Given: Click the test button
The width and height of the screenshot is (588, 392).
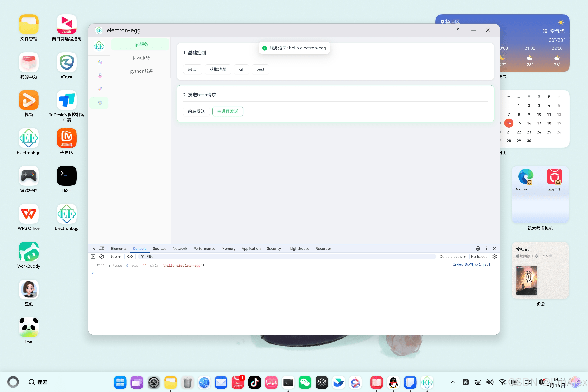Looking at the screenshot, I should (x=261, y=69).
